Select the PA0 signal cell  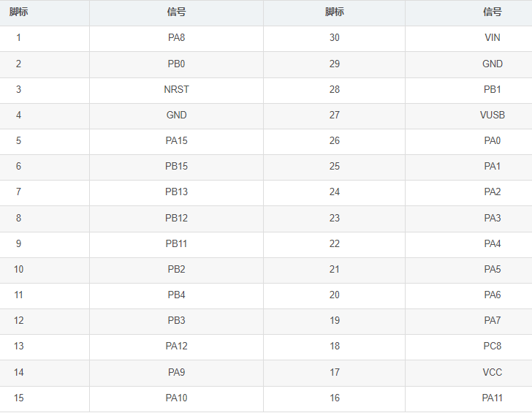click(x=492, y=140)
